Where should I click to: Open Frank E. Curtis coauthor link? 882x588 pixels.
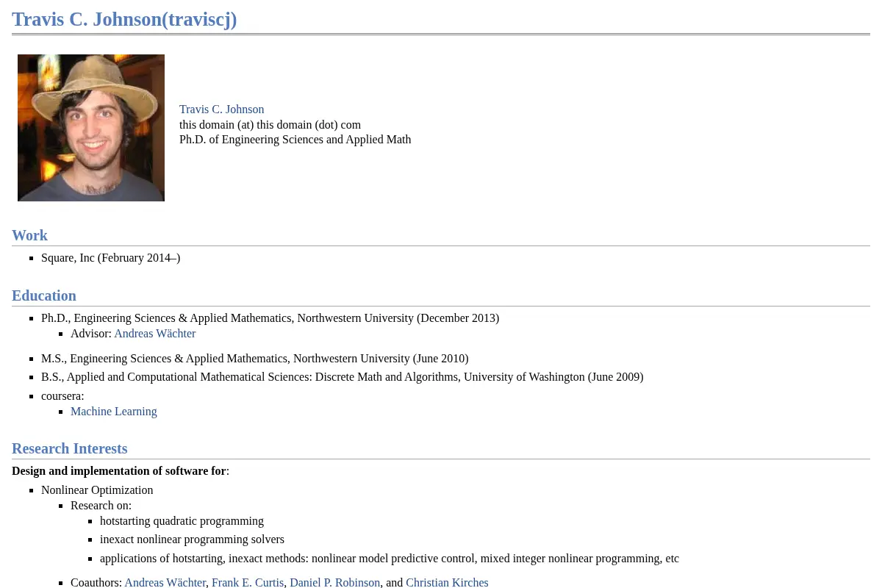[x=248, y=583]
